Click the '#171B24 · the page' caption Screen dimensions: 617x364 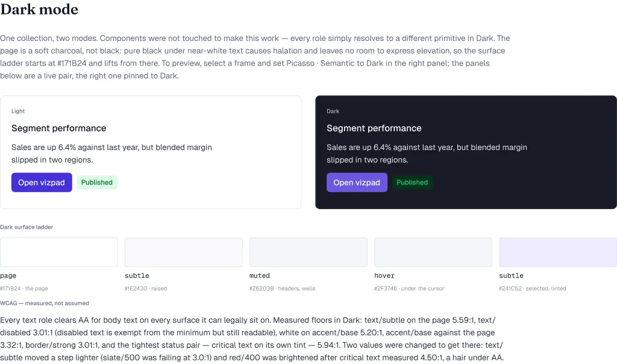pyautogui.click(x=24, y=289)
